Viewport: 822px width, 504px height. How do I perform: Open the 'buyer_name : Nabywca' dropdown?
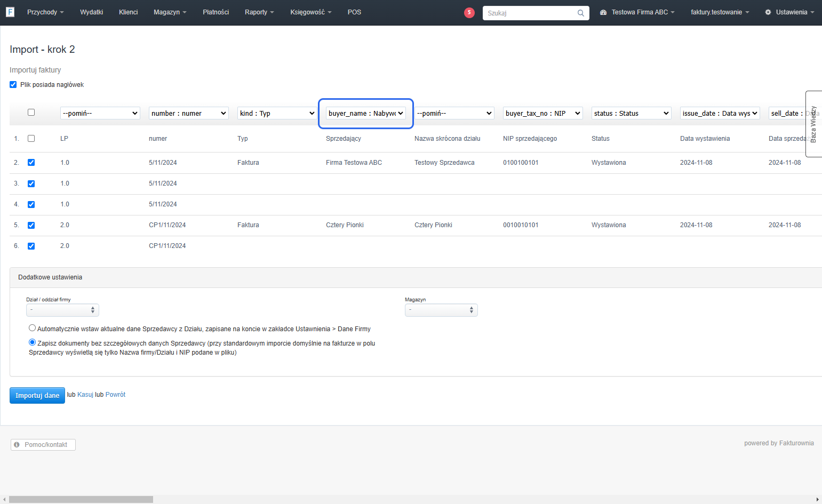click(366, 113)
